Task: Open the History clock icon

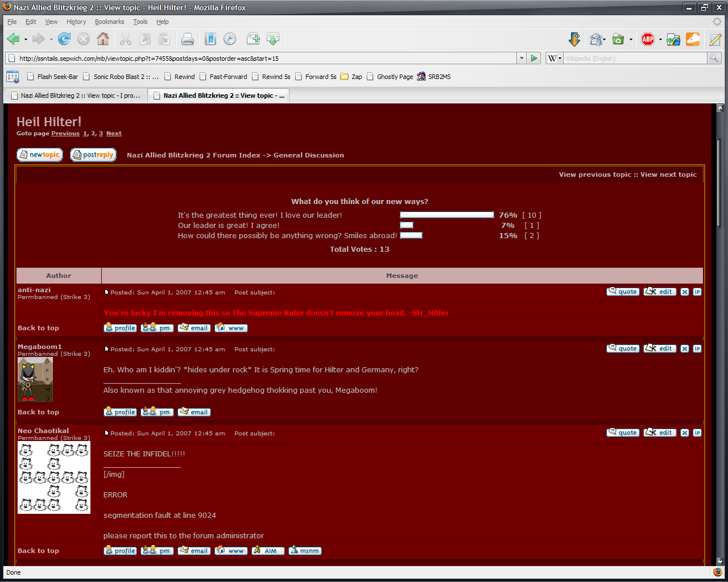Action: point(230,39)
